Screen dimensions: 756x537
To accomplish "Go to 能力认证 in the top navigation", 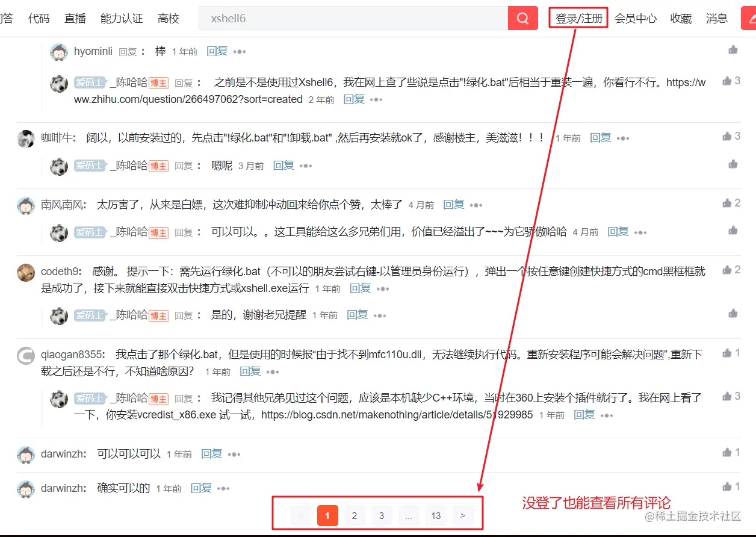I will (x=122, y=18).
